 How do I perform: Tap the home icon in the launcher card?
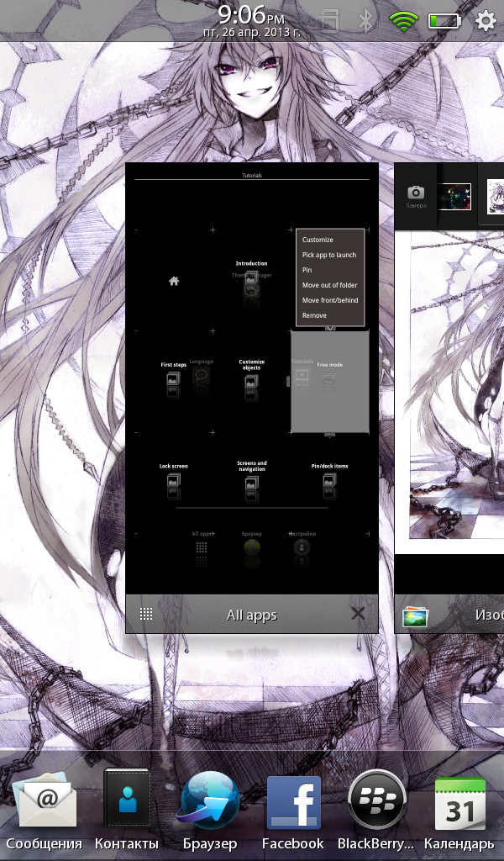point(174,281)
